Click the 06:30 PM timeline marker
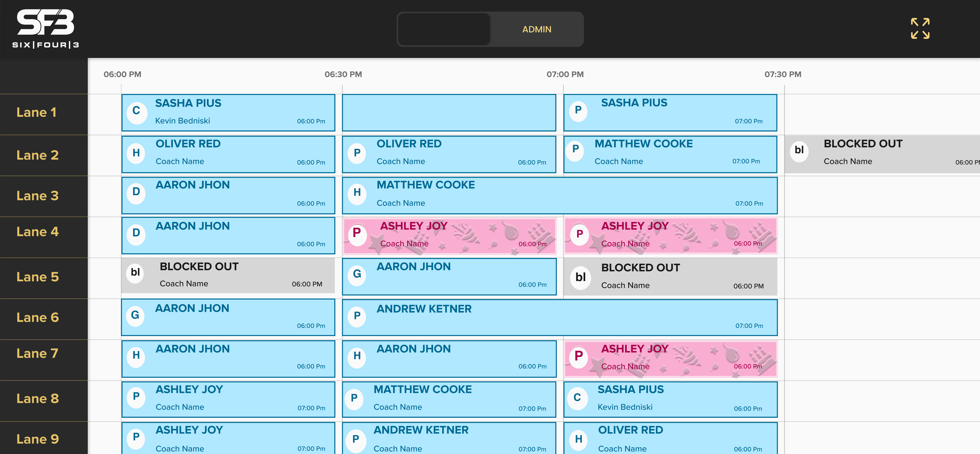This screenshot has height=454, width=980. click(343, 74)
